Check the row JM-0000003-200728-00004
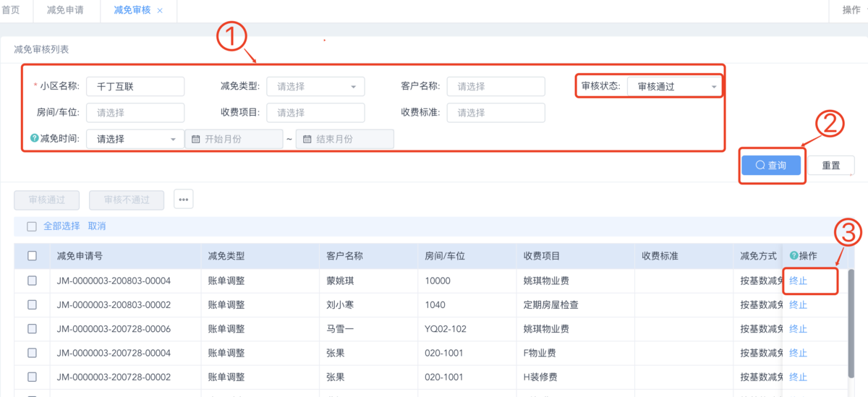Viewport: 868px width, 397px height. [32, 353]
